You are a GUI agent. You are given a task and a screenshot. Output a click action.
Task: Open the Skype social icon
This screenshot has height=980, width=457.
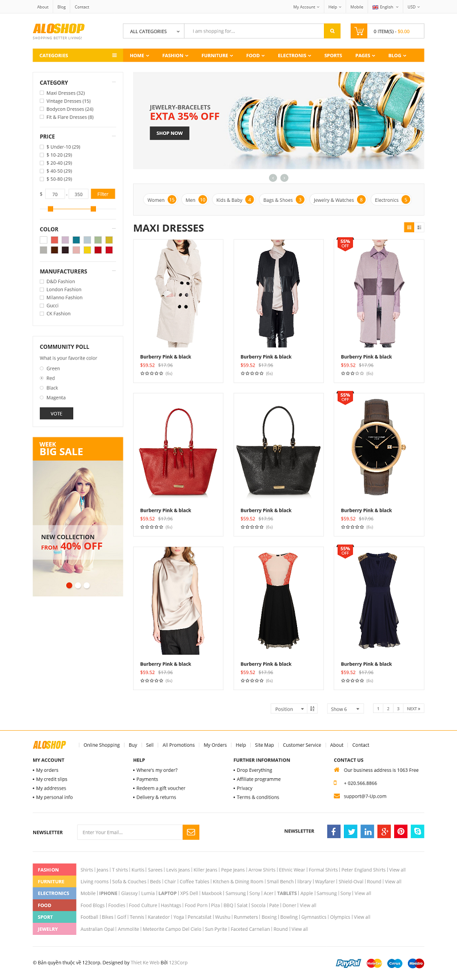click(418, 831)
